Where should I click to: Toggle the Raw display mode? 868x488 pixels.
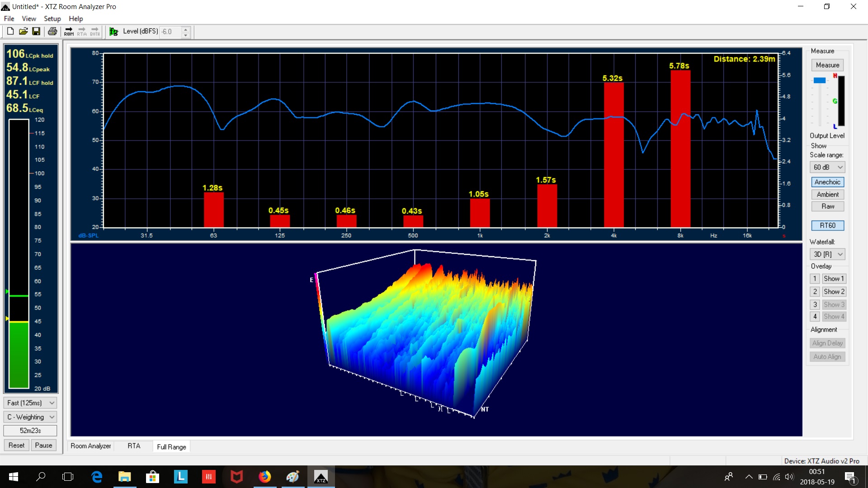click(x=827, y=206)
